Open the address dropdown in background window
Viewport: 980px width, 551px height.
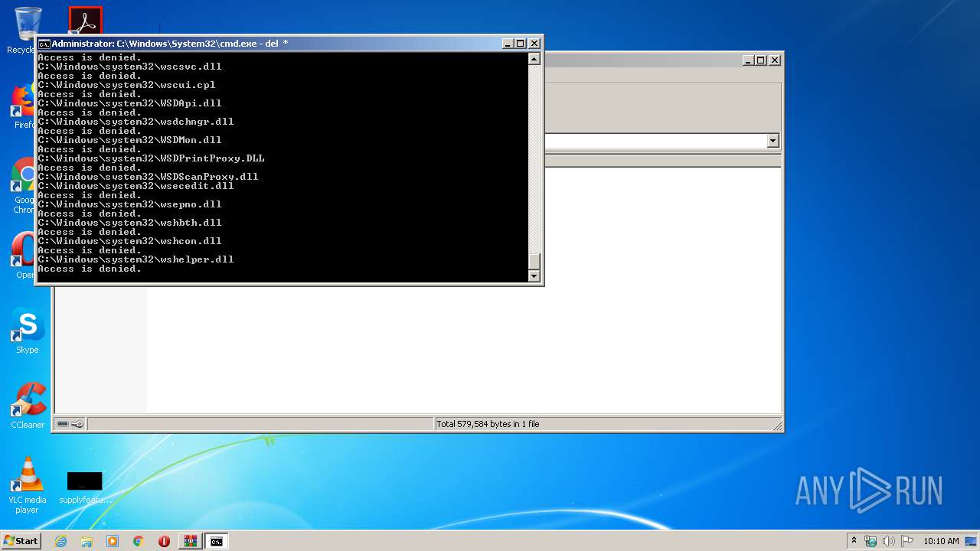click(773, 141)
